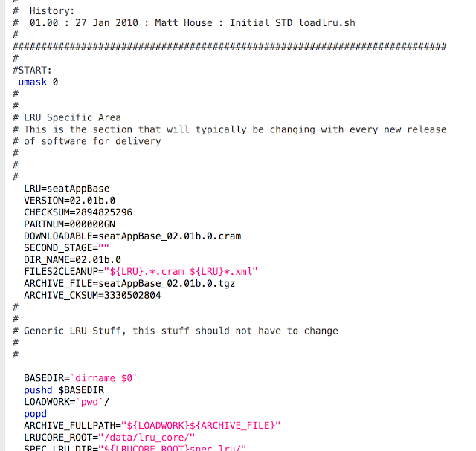
Task: Place cursor on LRU=seatAppBase line
Action: tap(67, 189)
